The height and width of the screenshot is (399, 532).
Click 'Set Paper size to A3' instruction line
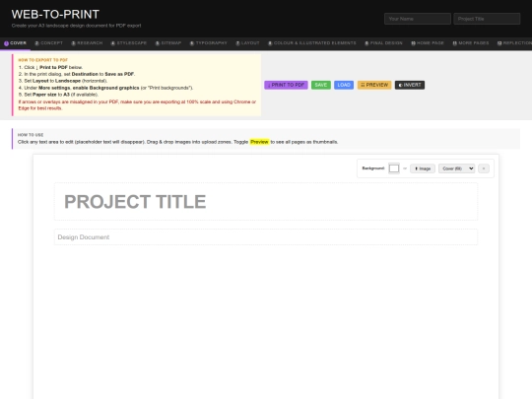click(58, 95)
